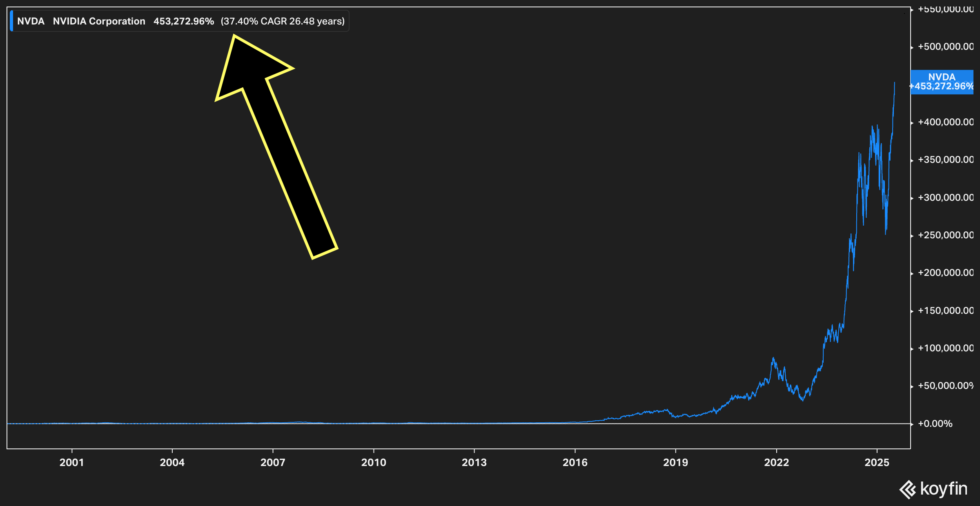Click the +500,000.00 label on the y-axis
The image size is (980, 506).
945,47
